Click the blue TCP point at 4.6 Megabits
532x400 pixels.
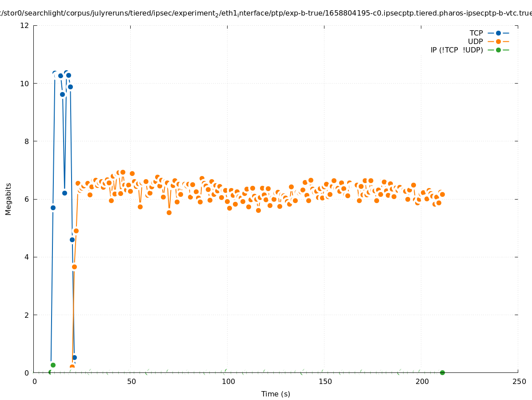click(x=72, y=240)
